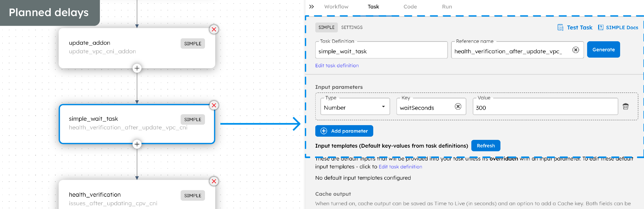Click the plus icon below update_addon node
This screenshot has width=644, height=209.
(x=137, y=68)
